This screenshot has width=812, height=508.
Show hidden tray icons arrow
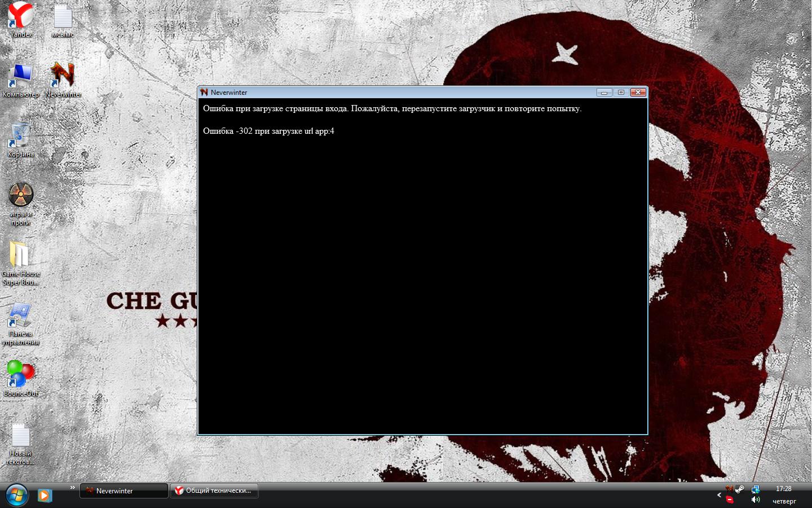(x=719, y=495)
